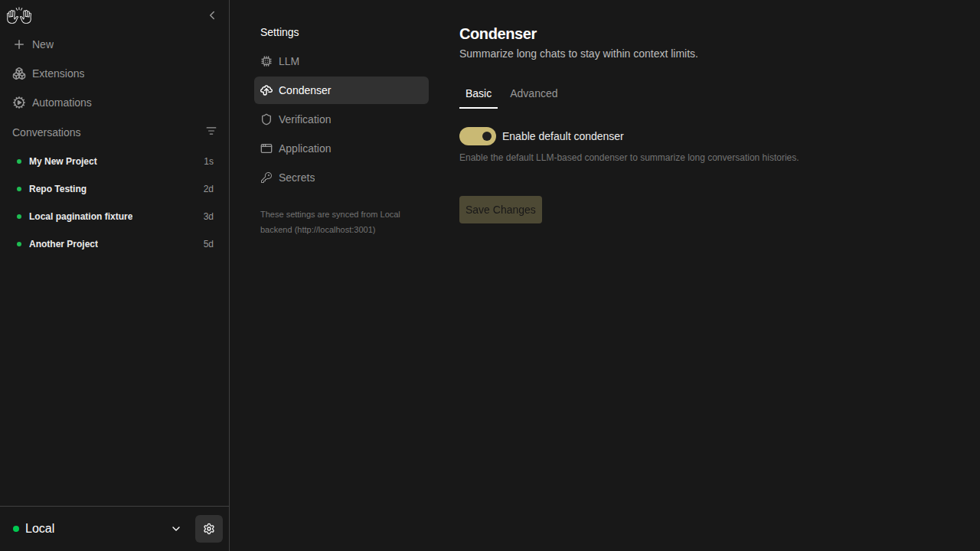Click the OpenHands hands logo

[19, 15]
